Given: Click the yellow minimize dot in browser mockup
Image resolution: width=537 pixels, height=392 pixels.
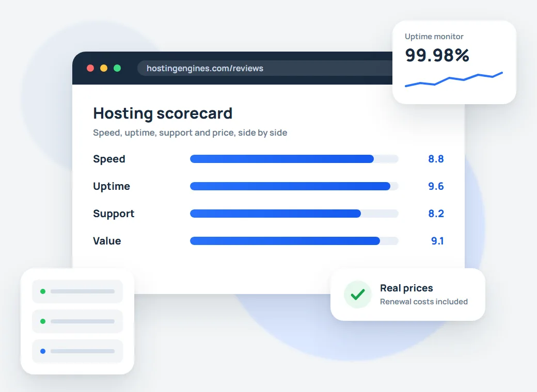Looking at the screenshot, I should pos(104,68).
